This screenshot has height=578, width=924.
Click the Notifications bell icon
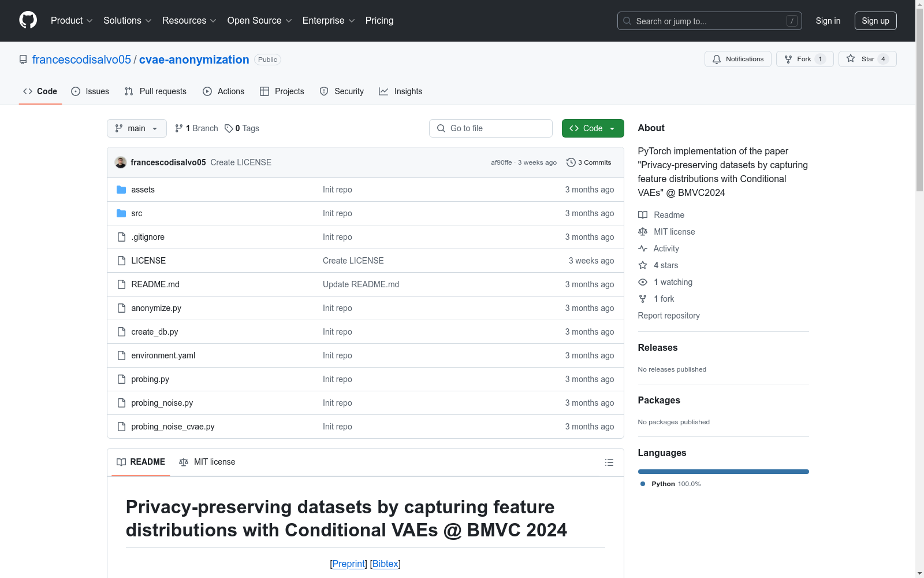tap(717, 59)
